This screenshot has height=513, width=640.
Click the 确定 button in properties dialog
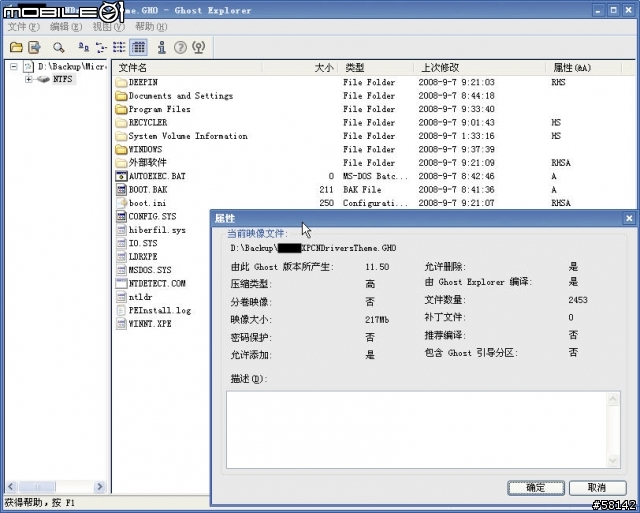[x=536, y=488]
